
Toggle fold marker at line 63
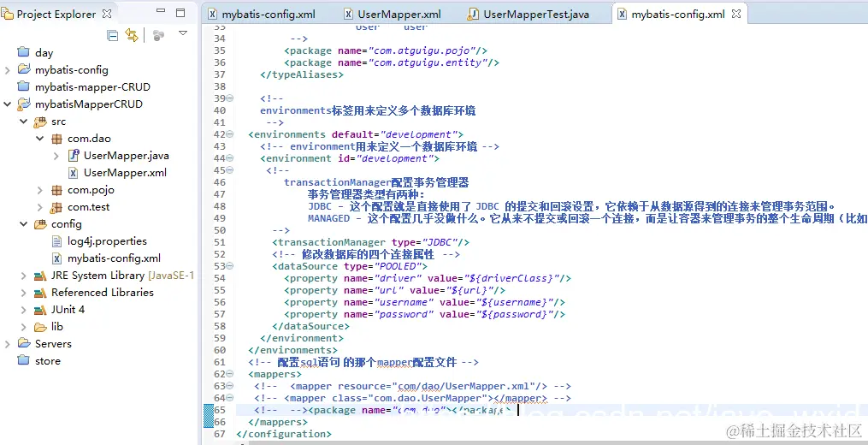coord(230,386)
